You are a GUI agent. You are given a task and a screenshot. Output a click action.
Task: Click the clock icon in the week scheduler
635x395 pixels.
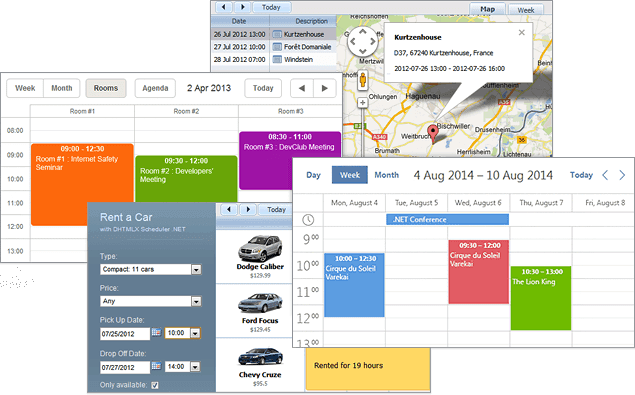coord(308,220)
